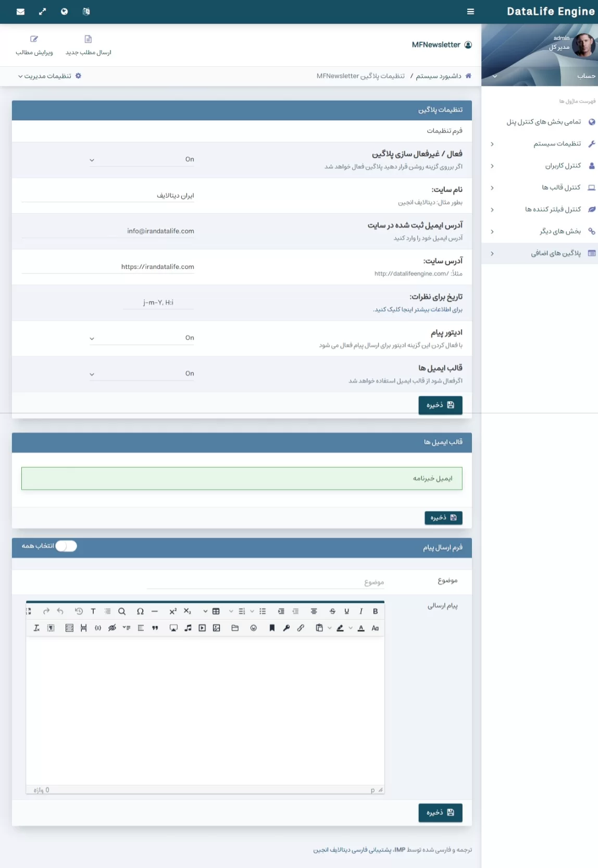Open the text color picker in editor
598x868 pixels.
[x=361, y=628]
